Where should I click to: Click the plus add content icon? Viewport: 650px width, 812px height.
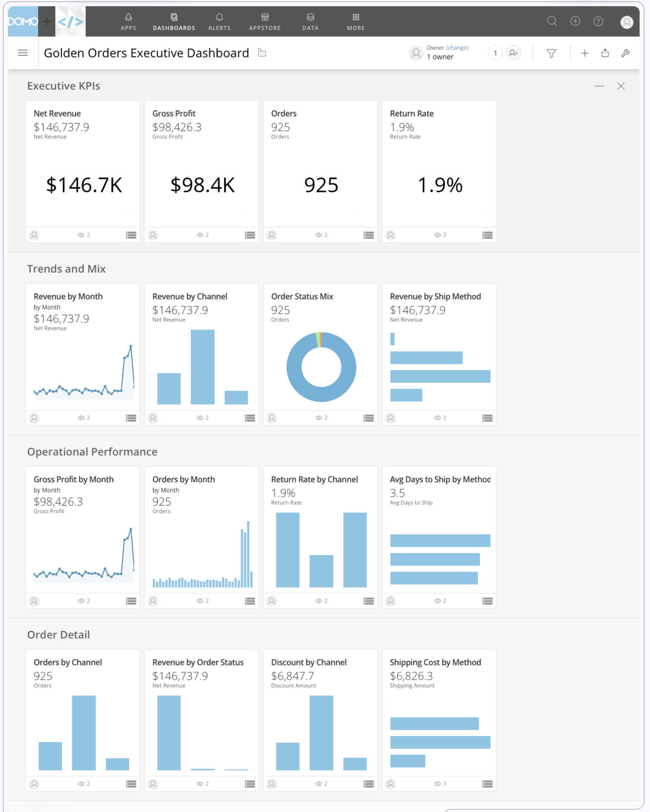[x=584, y=53]
